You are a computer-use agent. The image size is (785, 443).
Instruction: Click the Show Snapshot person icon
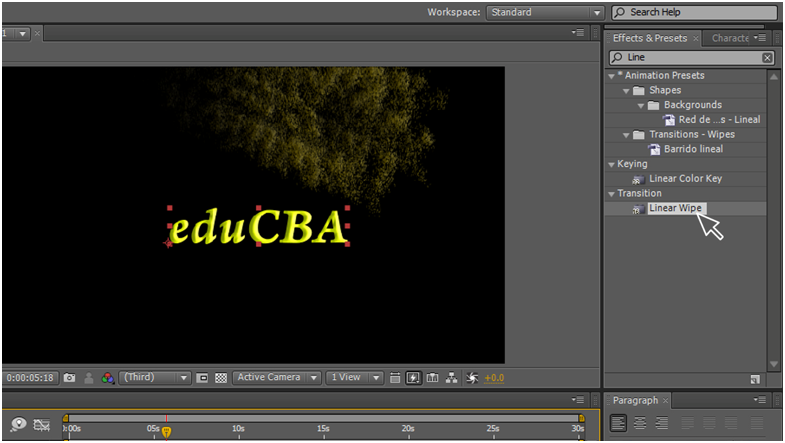point(89,378)
